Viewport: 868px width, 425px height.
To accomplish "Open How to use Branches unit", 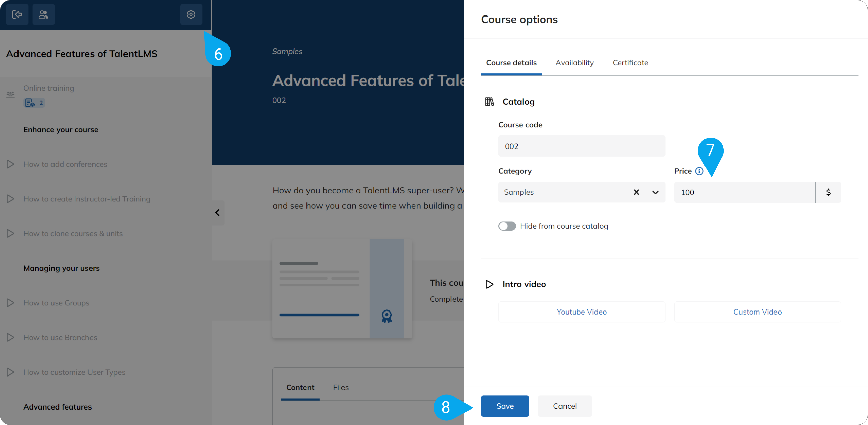I will click(60, 338).
